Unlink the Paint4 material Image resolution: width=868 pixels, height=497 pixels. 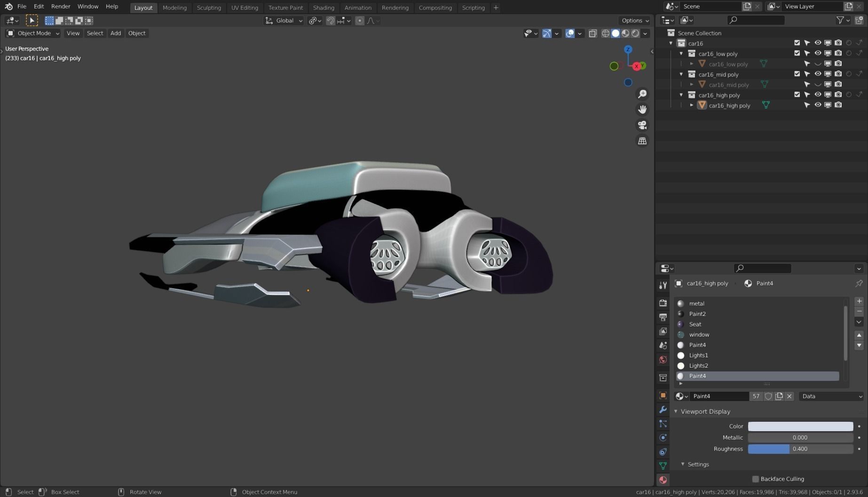pos(789,396)
